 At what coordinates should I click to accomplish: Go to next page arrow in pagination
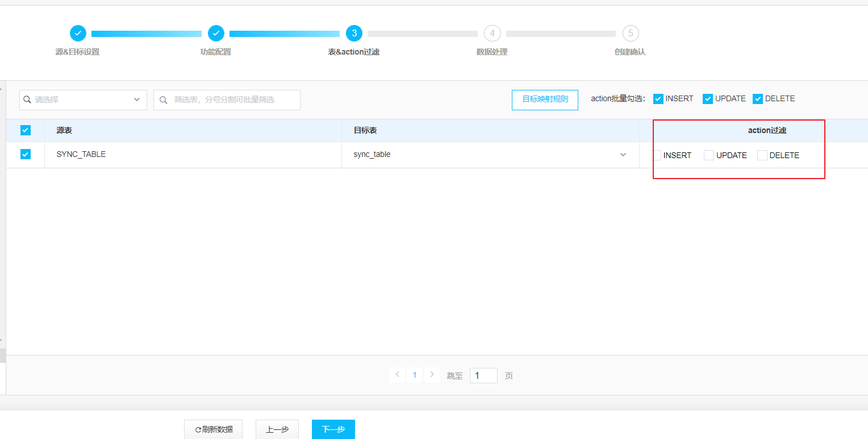432,375
